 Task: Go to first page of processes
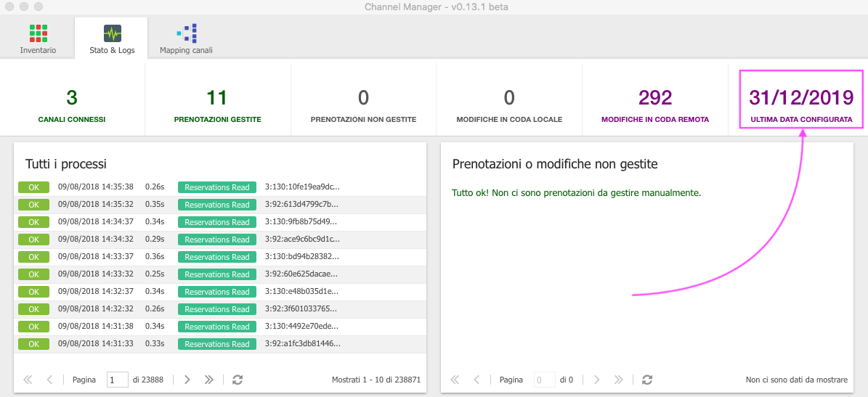(28, 380)
